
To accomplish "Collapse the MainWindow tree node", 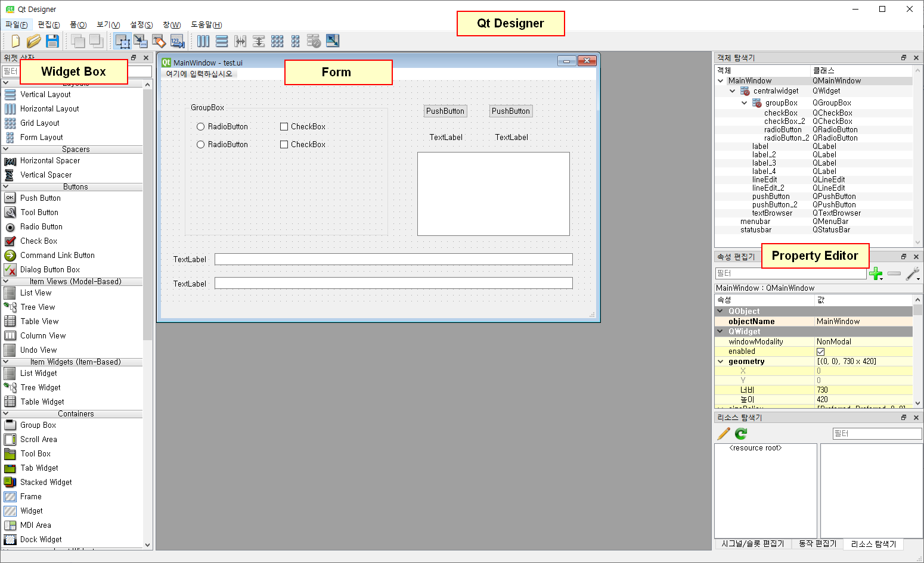I will [x=721, y=81].
